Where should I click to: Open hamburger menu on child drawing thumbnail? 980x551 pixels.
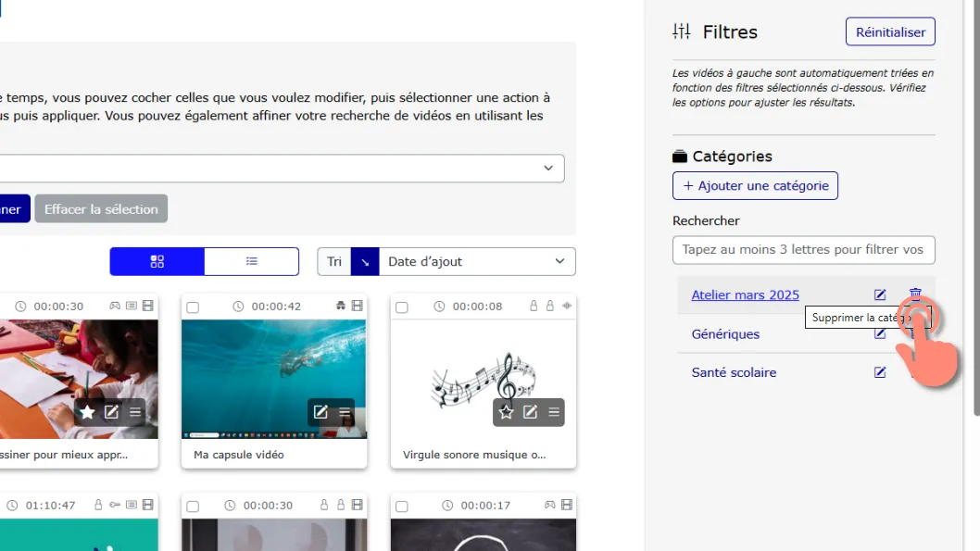click(135, 412)
